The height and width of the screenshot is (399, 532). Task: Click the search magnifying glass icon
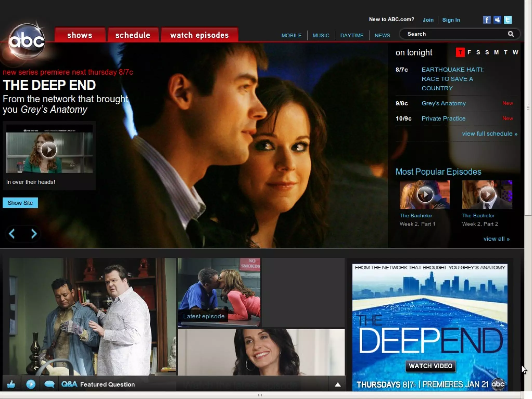click(x=511, y=34)
